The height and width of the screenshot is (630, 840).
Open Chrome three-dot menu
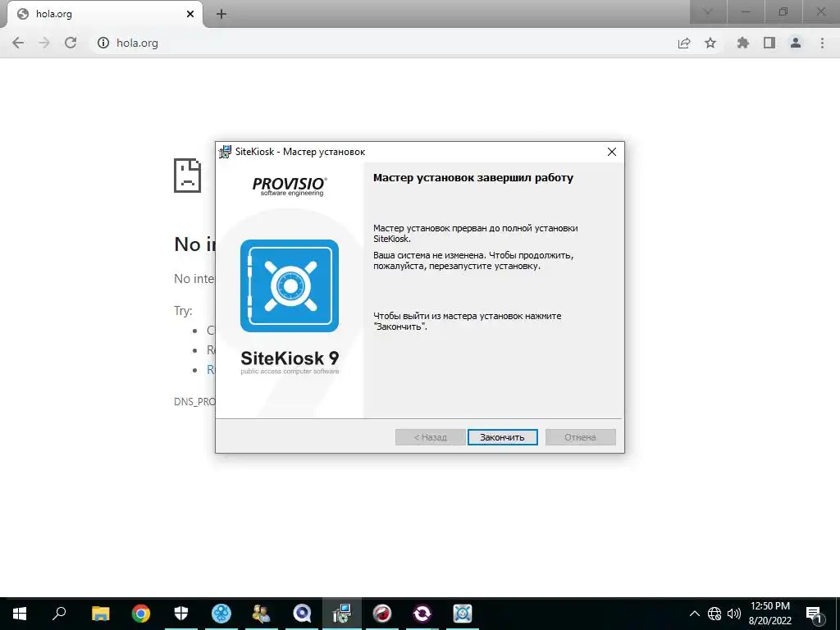coord(822,43)
